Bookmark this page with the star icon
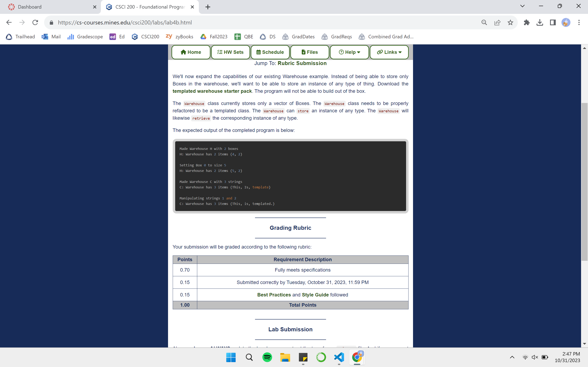Screen dimensions: 588x367 [x=510, y=22]
